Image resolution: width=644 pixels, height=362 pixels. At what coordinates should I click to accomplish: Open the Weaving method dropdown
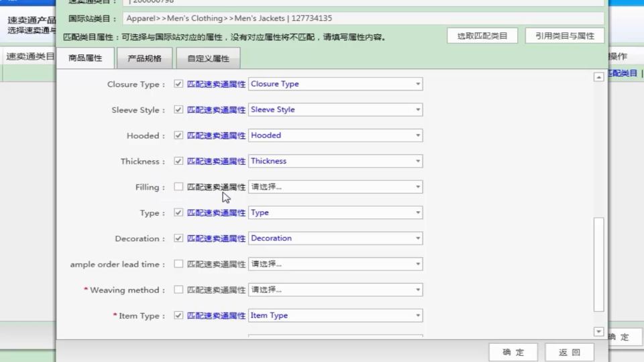[335, 290]
